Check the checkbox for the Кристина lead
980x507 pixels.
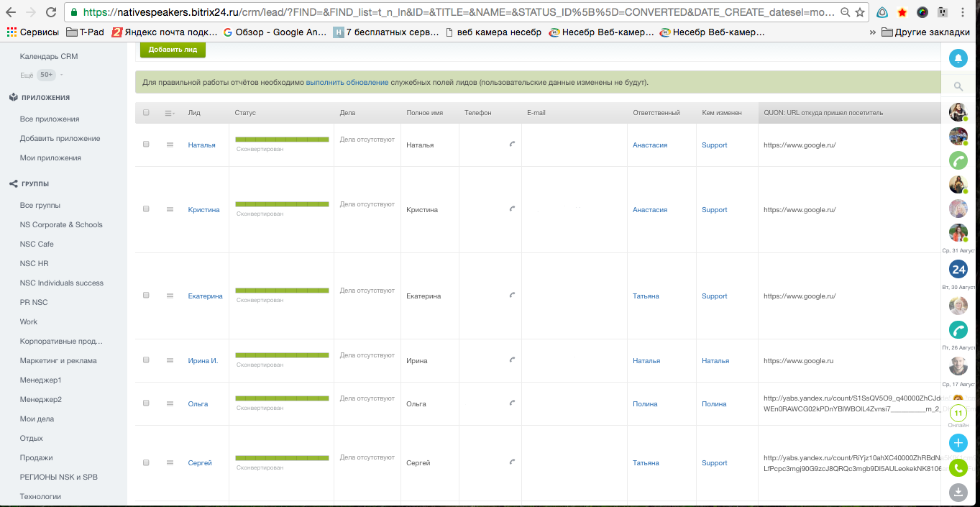click(x=147, y=209)
